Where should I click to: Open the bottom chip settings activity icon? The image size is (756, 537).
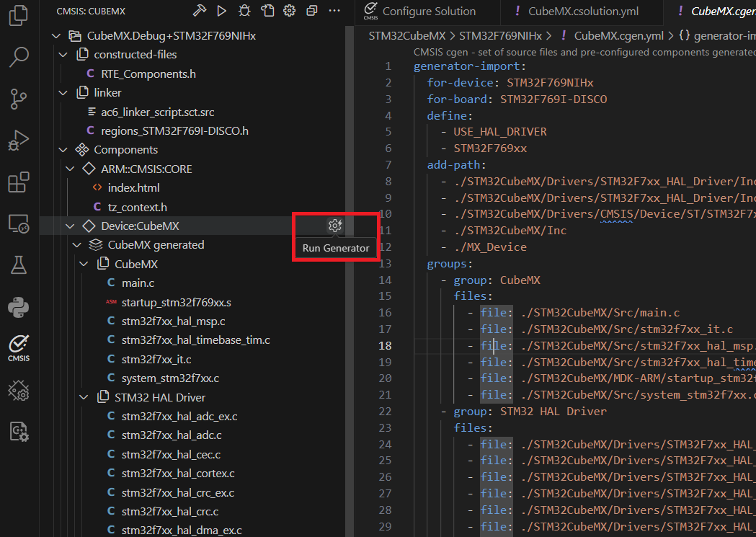pyautogui.click(x=18, y=432)
